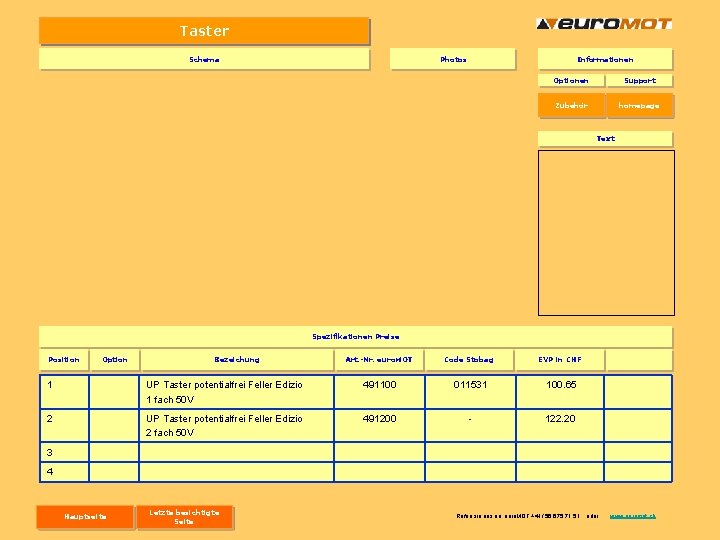Image resolution: width=720 pixels, height=540 pixels.
Task: Open the euroMOT website link in footer
Action: 632,516
